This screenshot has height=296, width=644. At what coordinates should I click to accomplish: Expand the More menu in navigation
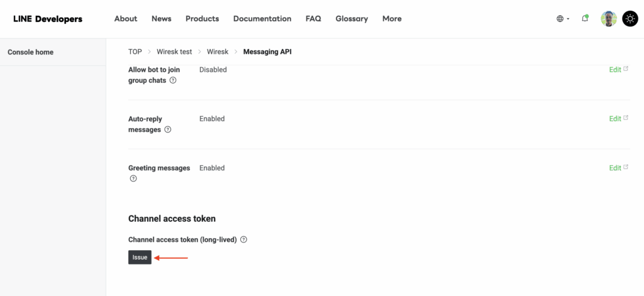[x=392, y=19]
